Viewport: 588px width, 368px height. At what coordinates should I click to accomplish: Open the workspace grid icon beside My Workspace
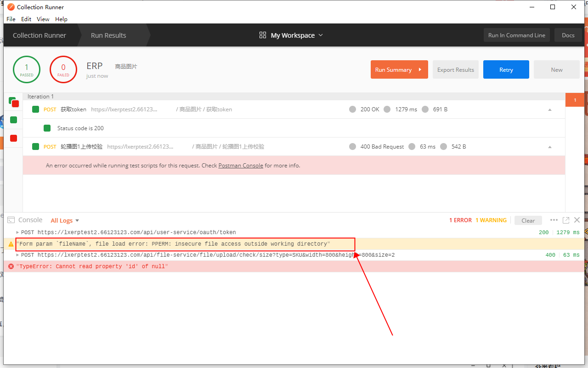[262, 35]
